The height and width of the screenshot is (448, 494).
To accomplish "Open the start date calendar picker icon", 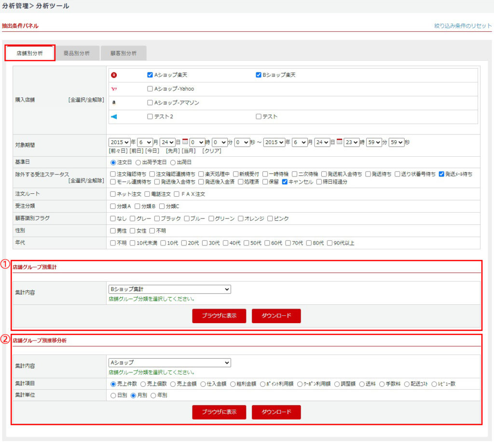I will click(185, 142).
